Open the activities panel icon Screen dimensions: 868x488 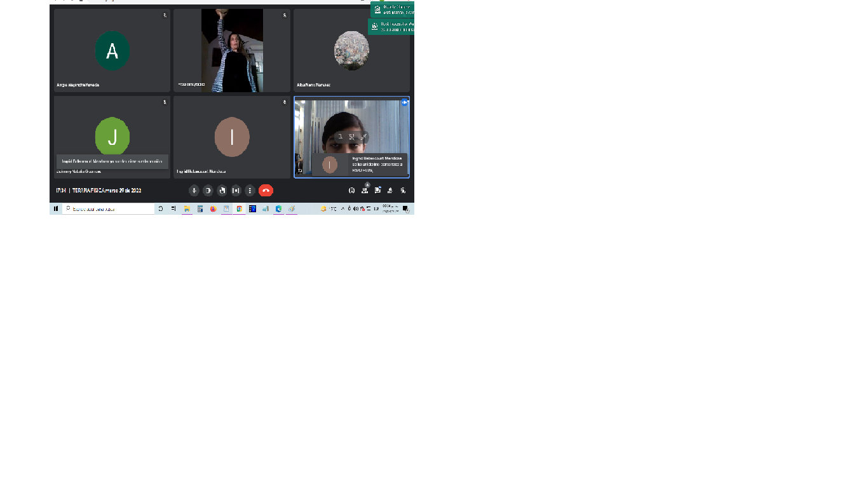click(390, 191)
